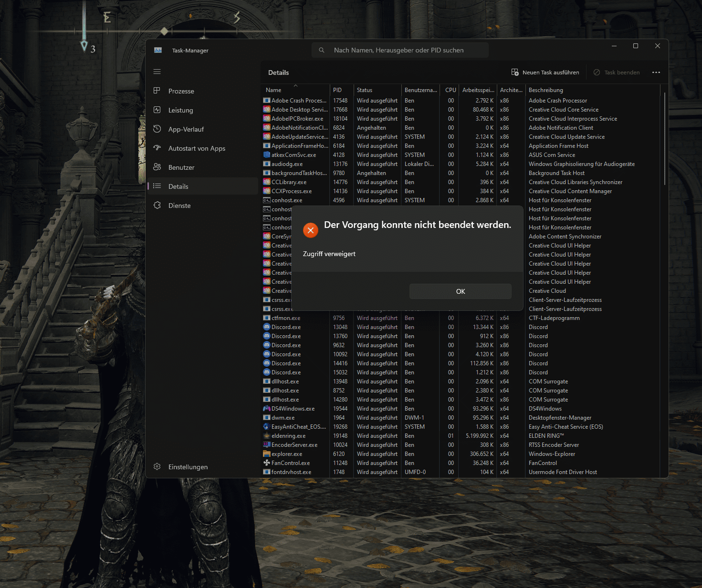This screenshot has height=588, width=702.
Task: Click PID 19148 of eldenring.exe
Action: 340,436
